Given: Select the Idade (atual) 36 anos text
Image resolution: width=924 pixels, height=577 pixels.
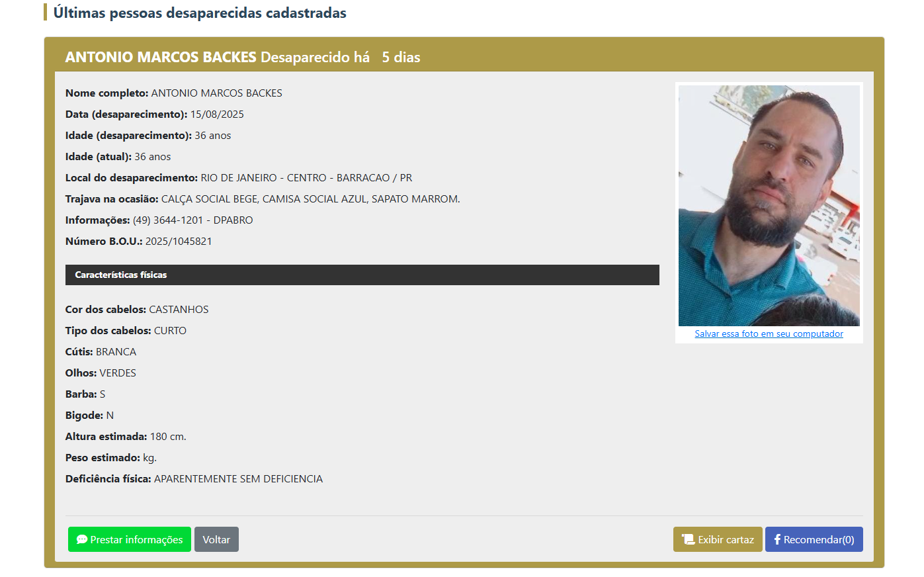Looking at the screenshot, I should coord(118,157).
